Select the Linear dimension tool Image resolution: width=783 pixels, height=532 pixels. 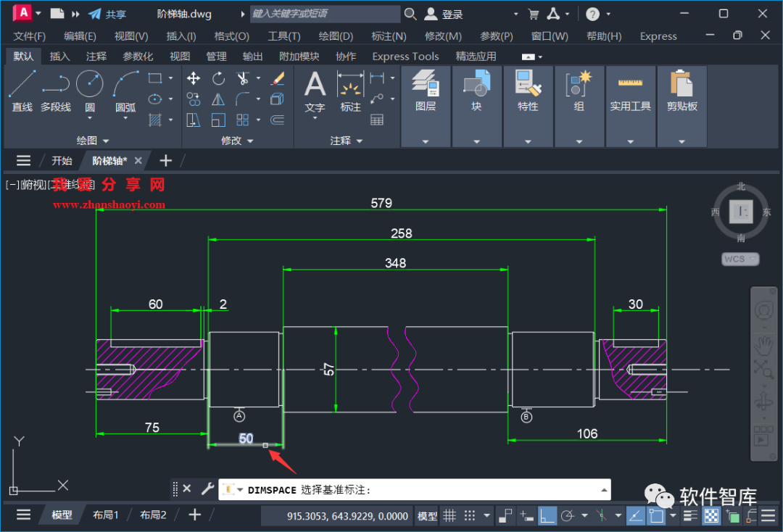tap(378, 78)
